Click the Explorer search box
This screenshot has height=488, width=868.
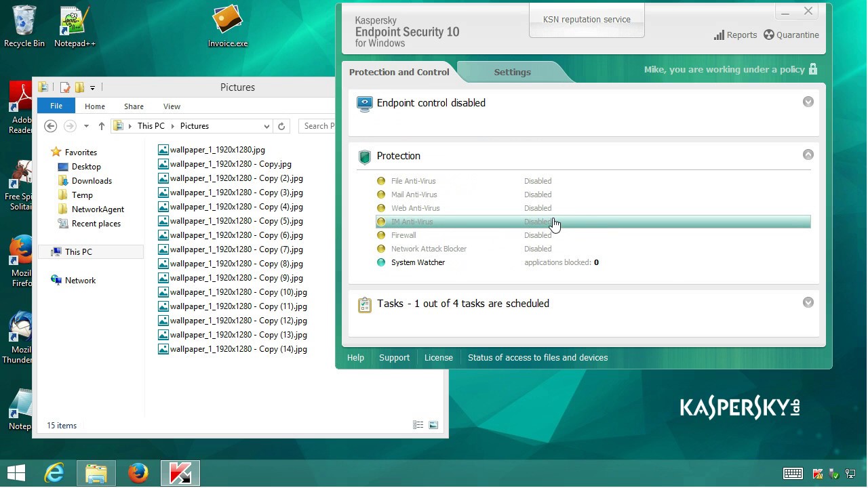click(x=317, y=126)
